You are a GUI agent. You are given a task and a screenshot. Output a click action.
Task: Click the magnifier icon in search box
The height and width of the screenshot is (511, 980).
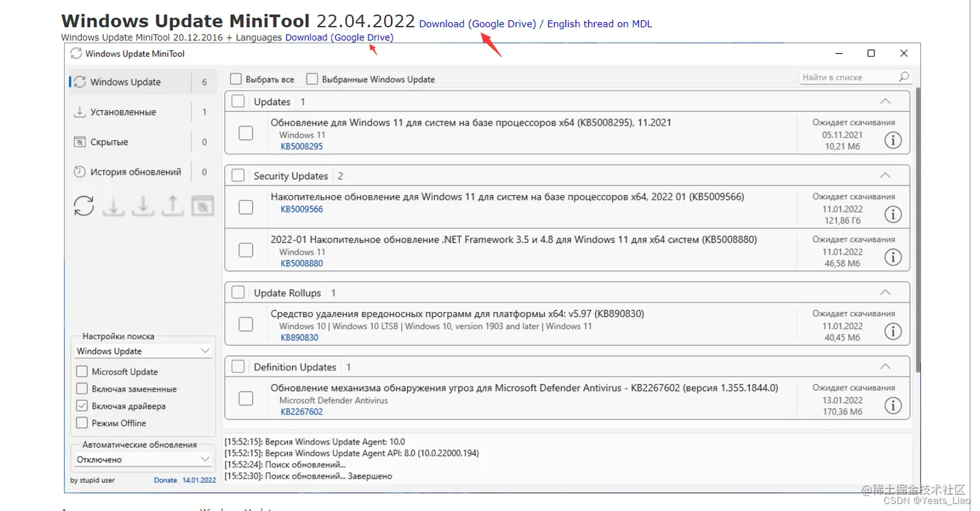tap(904, 77)
